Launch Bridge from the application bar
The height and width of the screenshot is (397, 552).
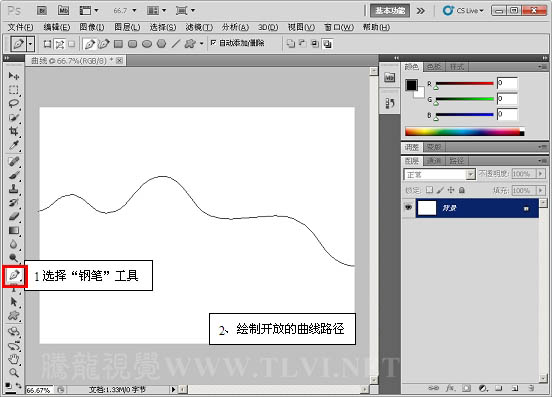point(42,11)
